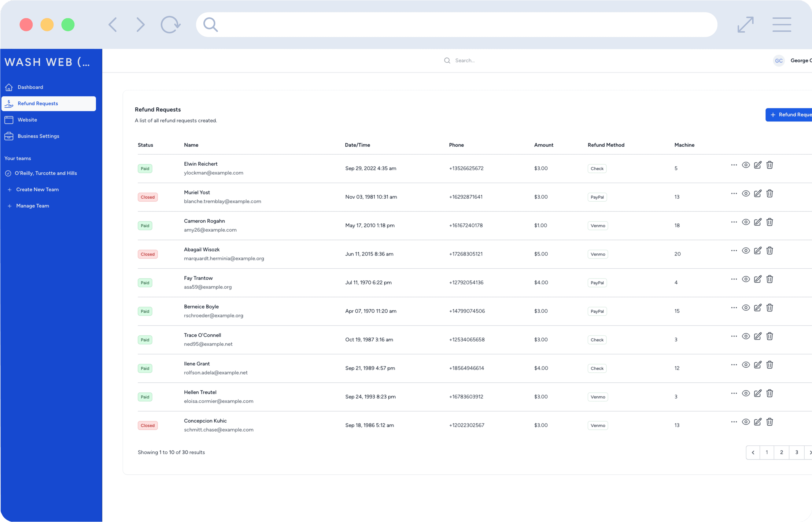This screenshot has width=812, height=522.
Task: Open more options for Trace O'Connell
Action: point(734,336)
